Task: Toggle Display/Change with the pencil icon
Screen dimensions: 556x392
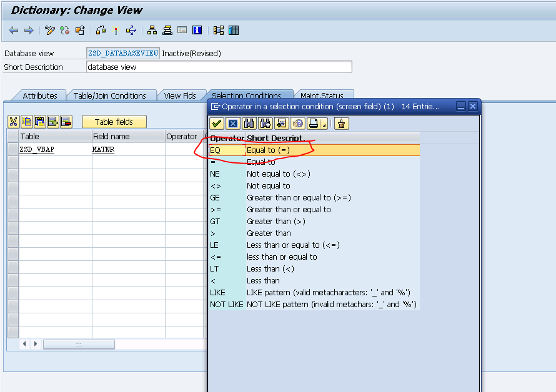Action: pos(49,29)
